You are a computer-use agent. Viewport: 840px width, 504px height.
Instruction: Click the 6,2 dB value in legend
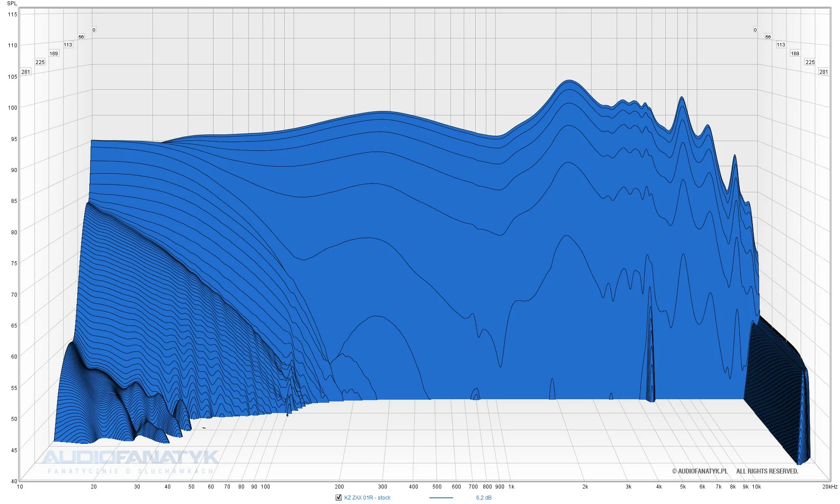point(484,498)
